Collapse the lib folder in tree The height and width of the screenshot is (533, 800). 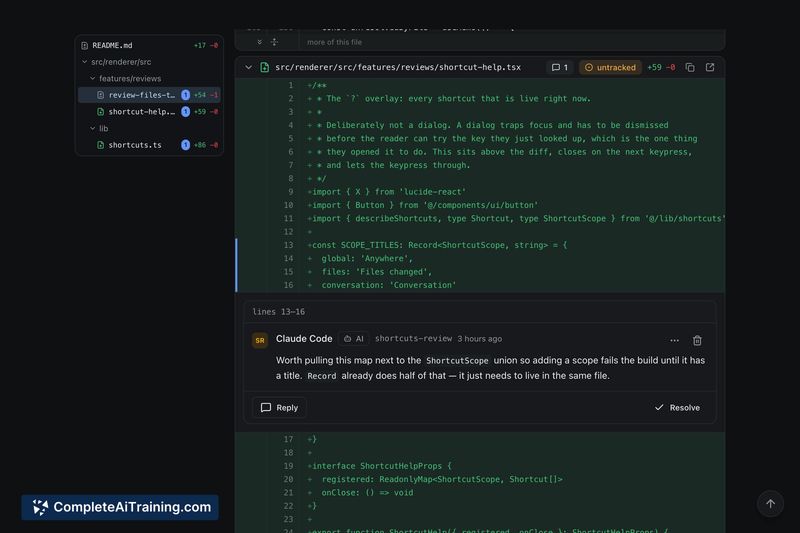[92, 129]
